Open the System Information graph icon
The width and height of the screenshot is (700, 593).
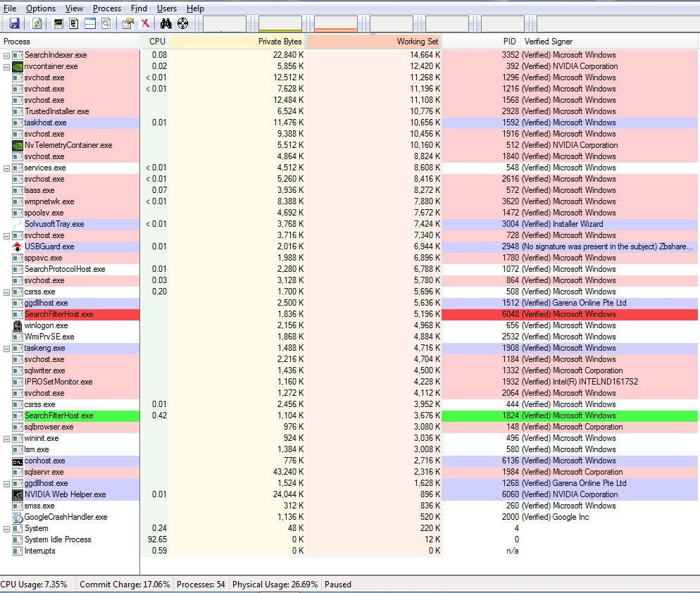click(58, 23)
